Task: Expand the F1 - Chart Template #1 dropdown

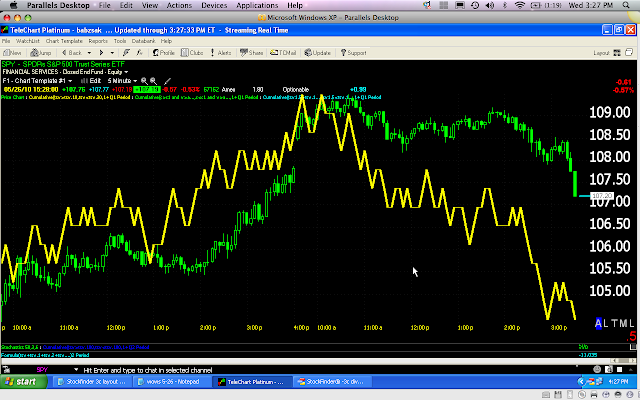Action: tap(70, 81)
